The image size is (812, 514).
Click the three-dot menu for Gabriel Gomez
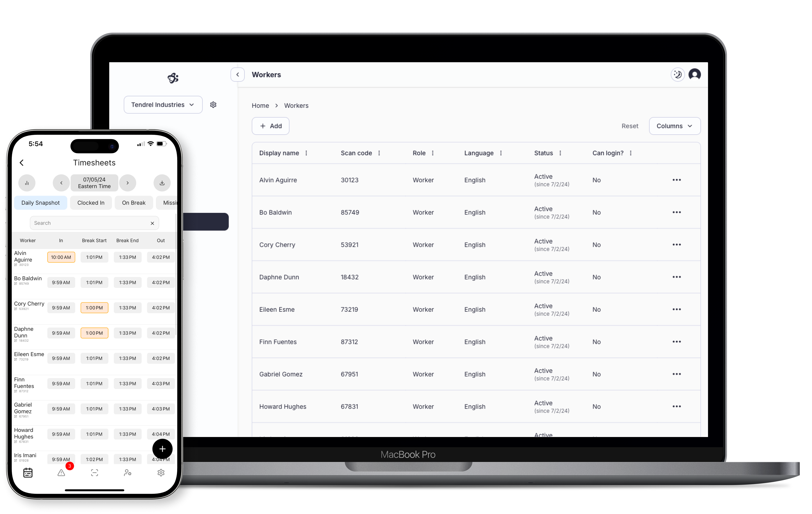pyautogui.click(x=677, y=374)
